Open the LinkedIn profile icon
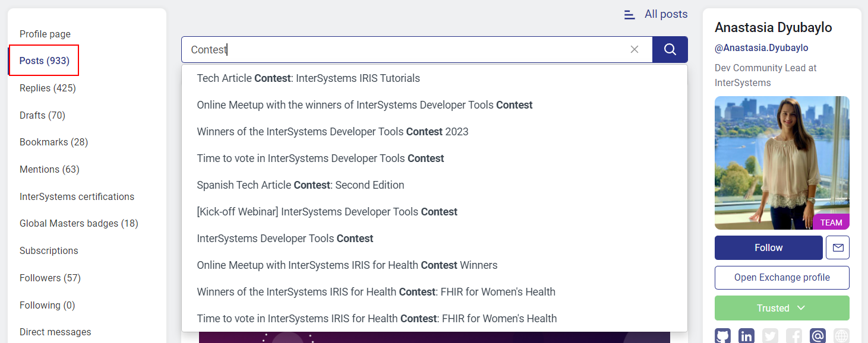The width and height of the screenshot is (868, 343). click(x=746, y=336)
